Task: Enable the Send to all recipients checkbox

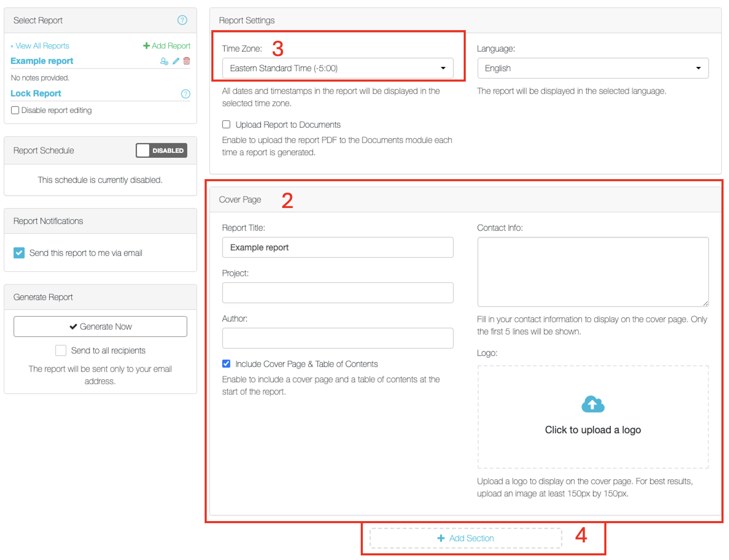Action: tap(61, 350)
